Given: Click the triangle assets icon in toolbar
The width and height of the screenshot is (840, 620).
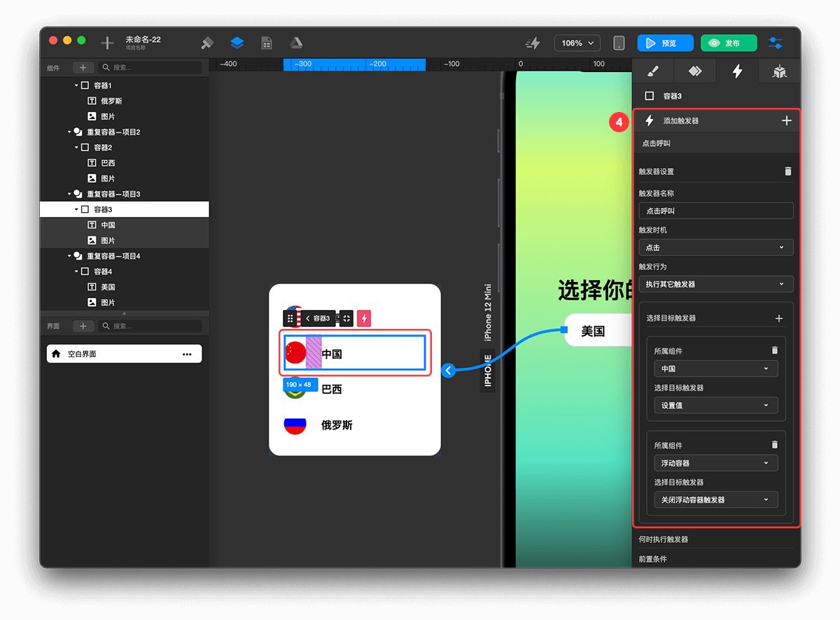Looking at the screenshot, I should (296, 43).
